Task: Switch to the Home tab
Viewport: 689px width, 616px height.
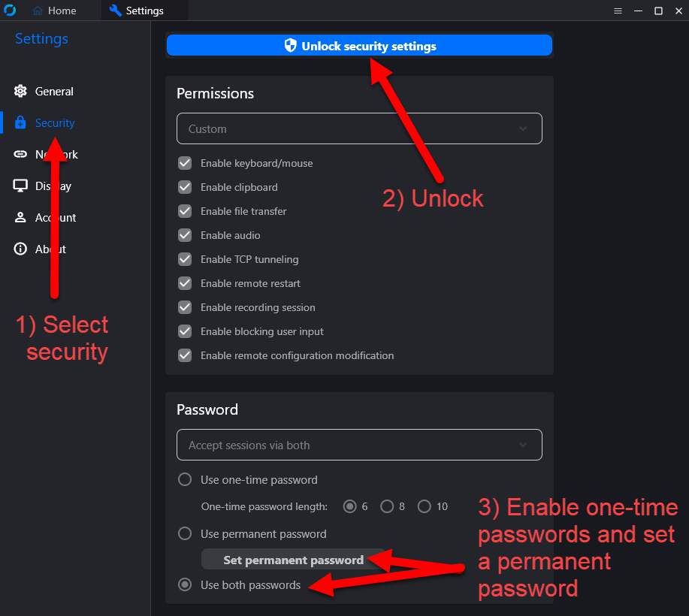Action: pos(55,11)
